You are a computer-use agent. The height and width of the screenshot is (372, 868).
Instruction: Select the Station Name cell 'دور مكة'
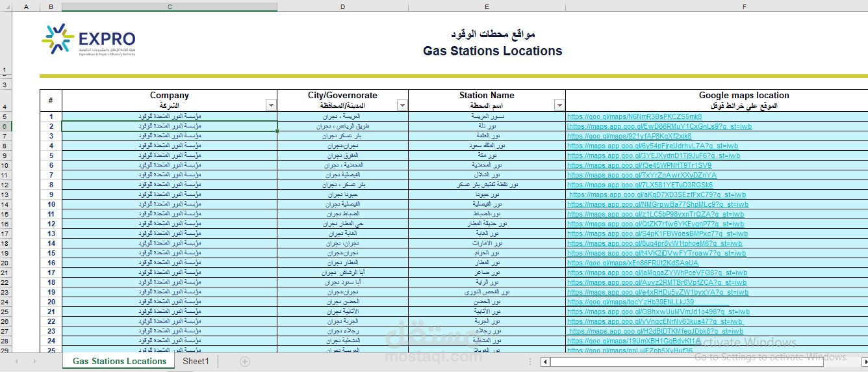pos(487,155)
